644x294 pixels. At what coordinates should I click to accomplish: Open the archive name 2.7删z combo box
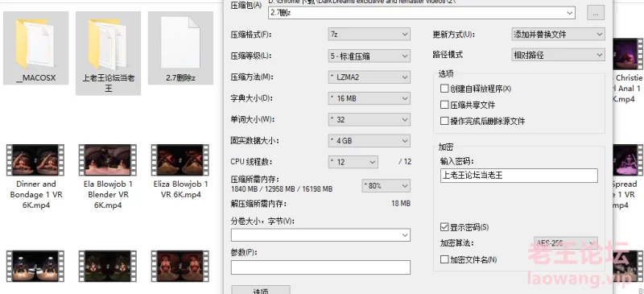coord(421,13)
